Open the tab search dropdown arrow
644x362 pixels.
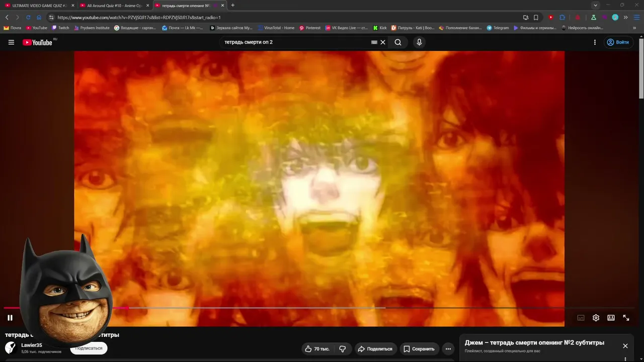point(596,6)
